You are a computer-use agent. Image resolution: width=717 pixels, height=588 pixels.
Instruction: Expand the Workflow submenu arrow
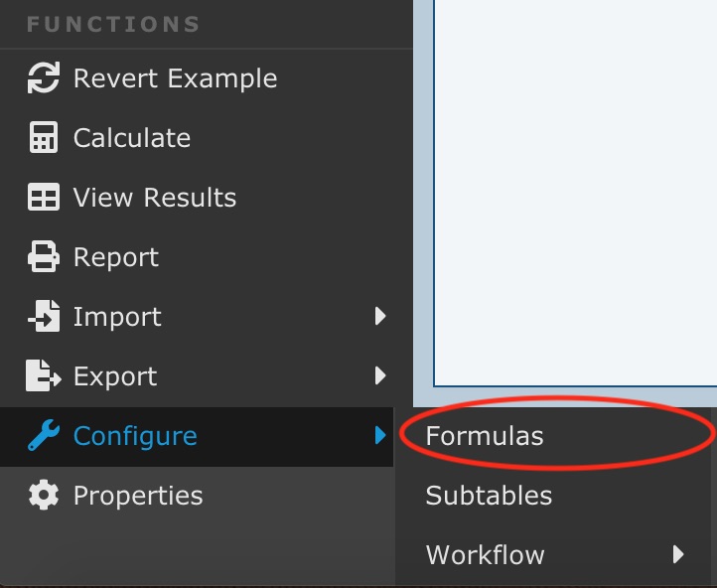(x=678, y=554)
